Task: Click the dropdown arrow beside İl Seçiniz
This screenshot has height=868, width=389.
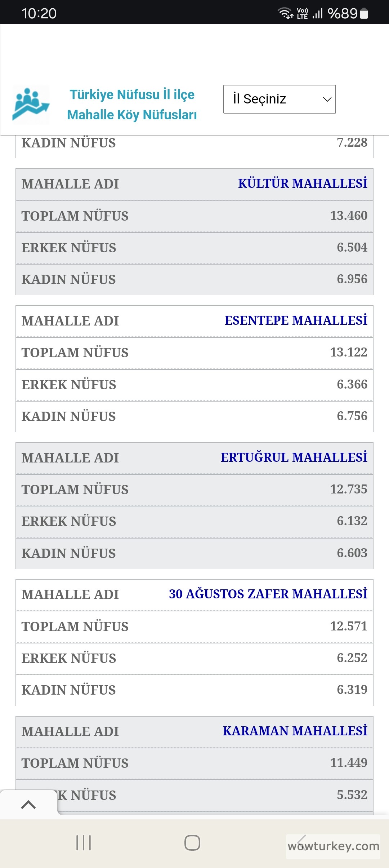Action: pyautogui.click(x=327, y=99)
